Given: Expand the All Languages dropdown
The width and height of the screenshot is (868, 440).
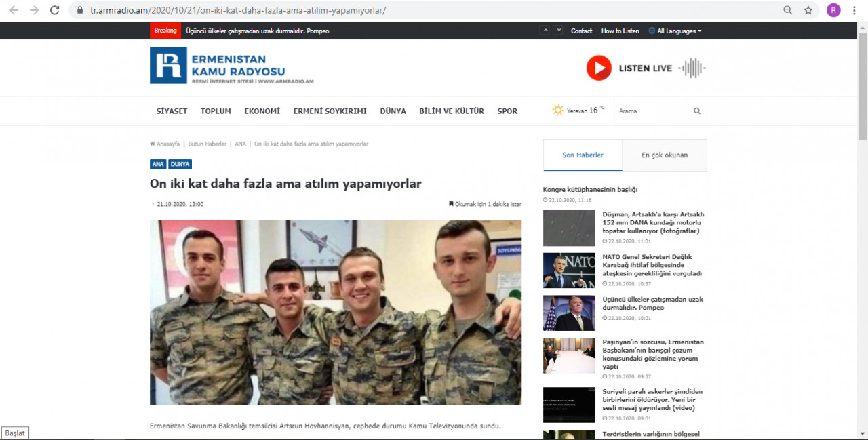Looking at the screenshot, I should (675, 31).
